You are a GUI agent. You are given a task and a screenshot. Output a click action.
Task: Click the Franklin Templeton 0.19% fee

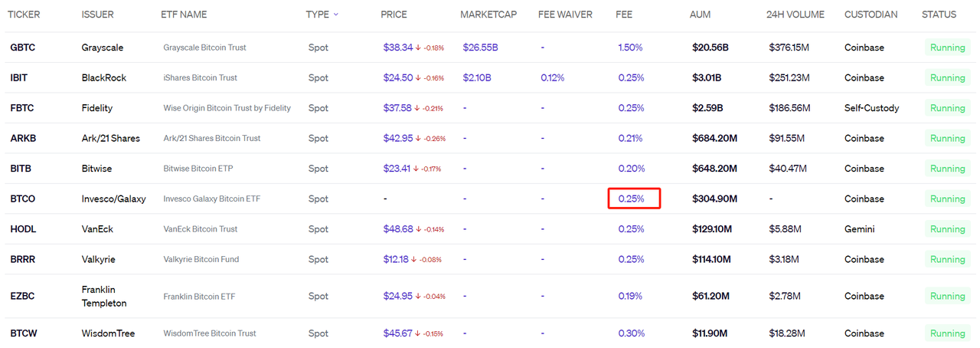coord(630,296)
